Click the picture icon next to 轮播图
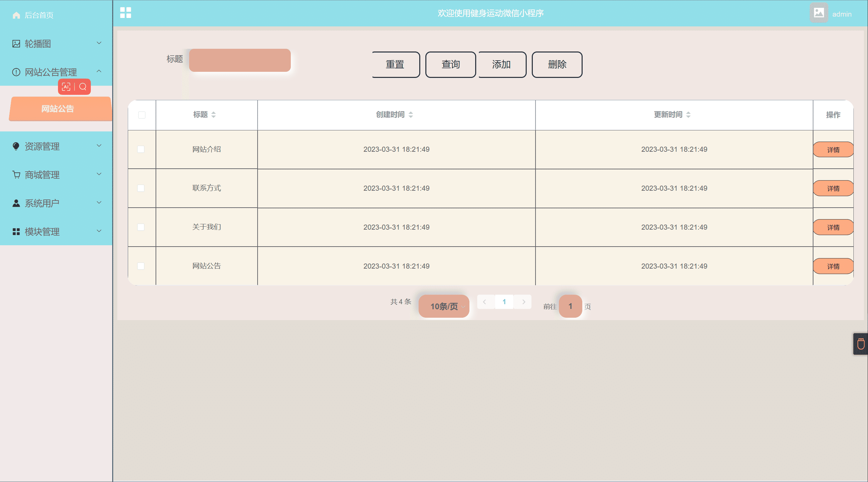This screenshot has width=868, height=482. pos(16,44)
